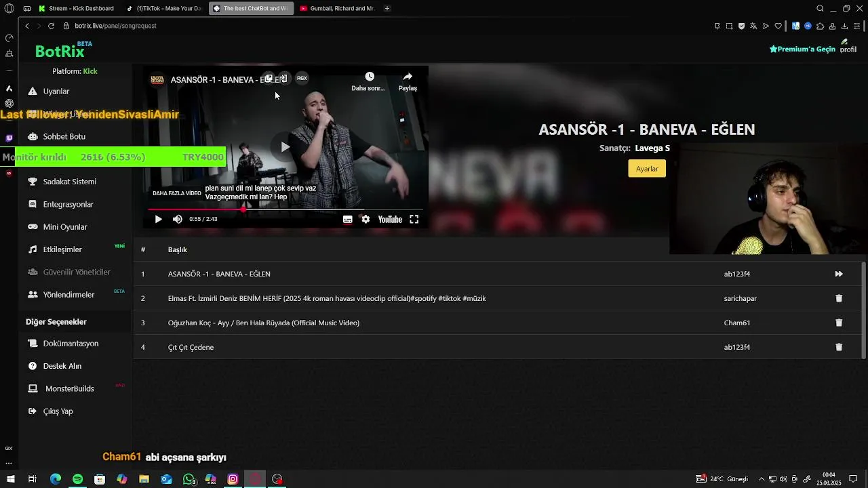This screenshot has width=868, height=488.
Task: Click Destek Alın in the sidebar
Action: [62, 366]
